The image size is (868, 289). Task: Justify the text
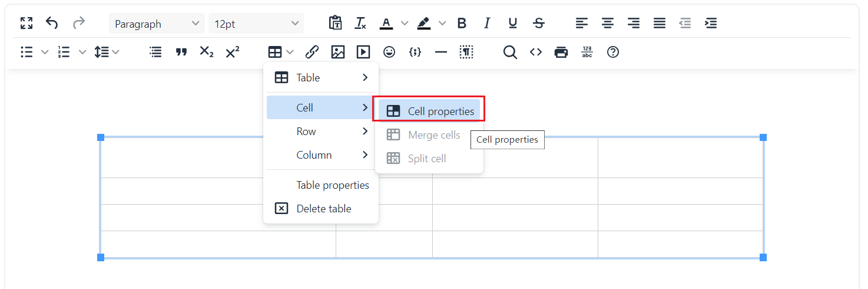pyautogui.click(x=660, y=24)
